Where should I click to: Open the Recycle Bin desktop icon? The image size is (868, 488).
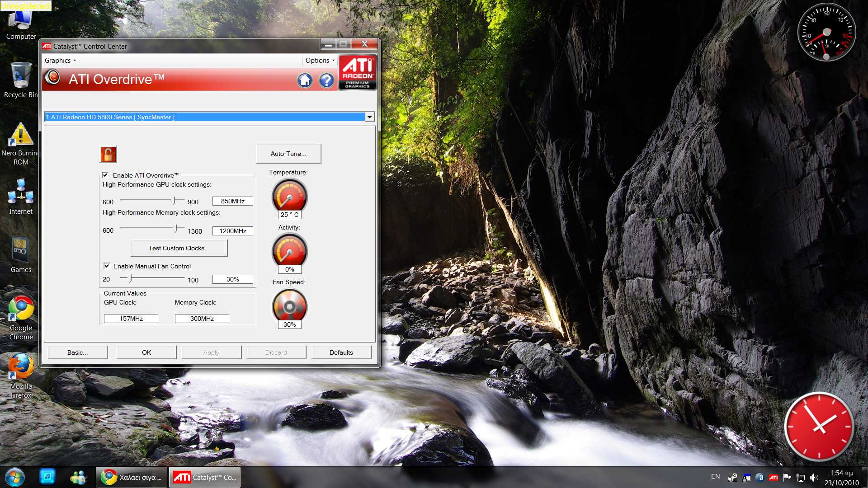pos(21,80)
